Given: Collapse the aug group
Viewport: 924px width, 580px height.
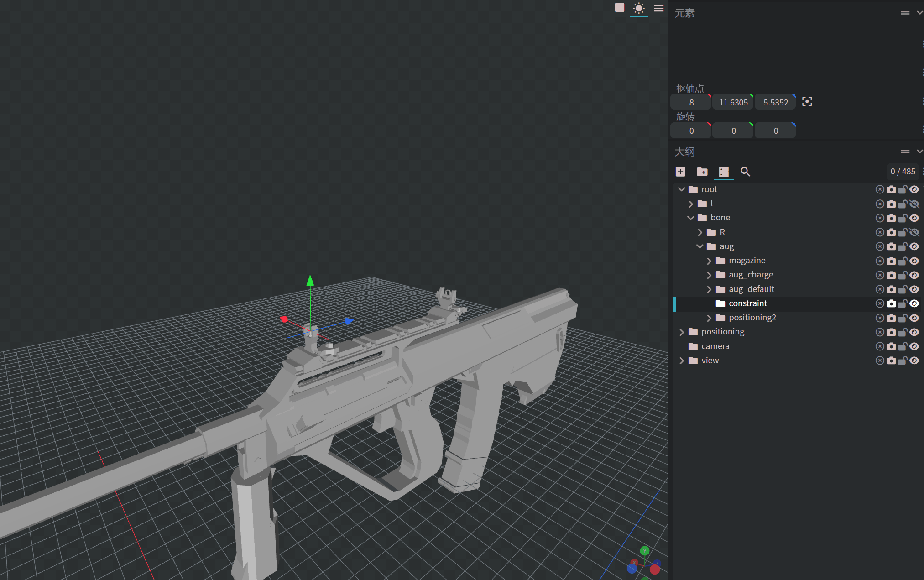Looking at the screenshot, I should click(700, 246).
